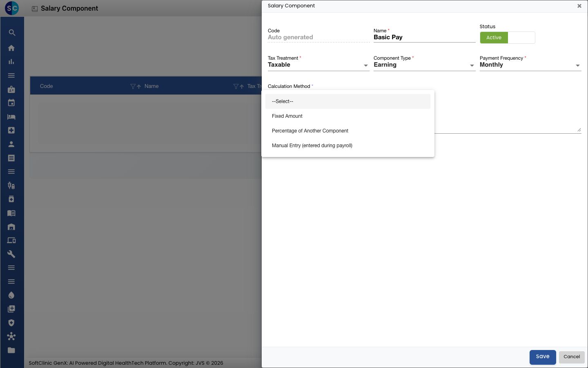The width and height of the screenshot is (588, 368).
Task: Go to the home icon in sidebar
Action: [11, 48]
